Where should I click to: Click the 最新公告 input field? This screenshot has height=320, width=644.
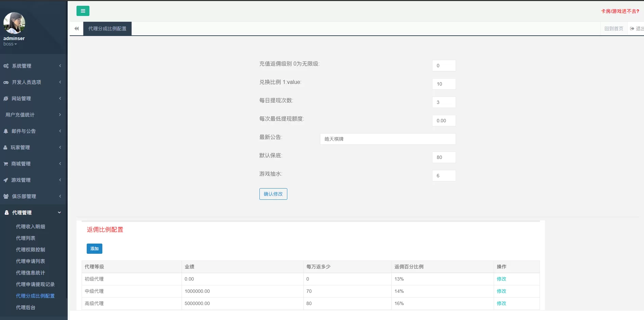(x=388, y=139)
